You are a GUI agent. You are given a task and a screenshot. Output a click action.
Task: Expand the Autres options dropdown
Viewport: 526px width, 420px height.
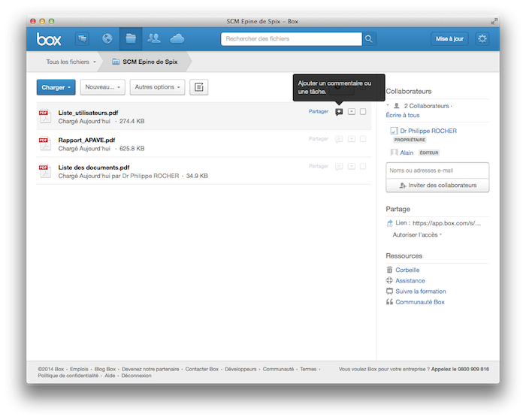pyautogui.click(x=157, y=87)
